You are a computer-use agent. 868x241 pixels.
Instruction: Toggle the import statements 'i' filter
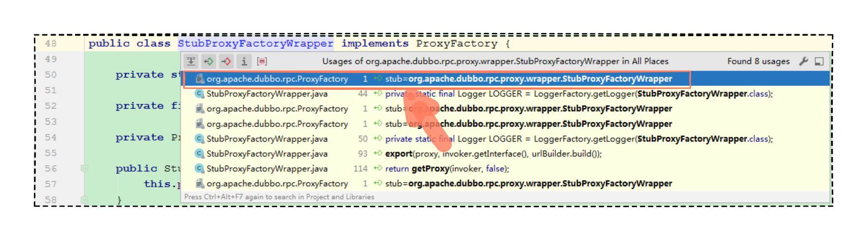pyautogui.click(x=244, y=61)
